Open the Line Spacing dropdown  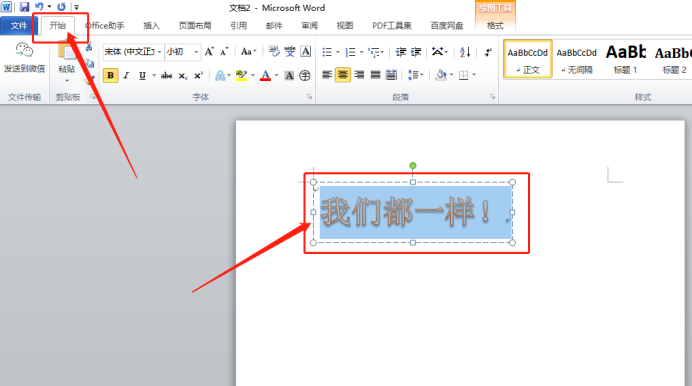tap(415, 75)
